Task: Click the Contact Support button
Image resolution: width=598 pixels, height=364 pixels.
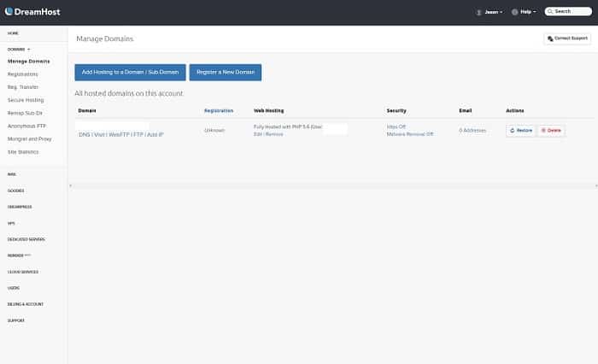Action: (567, 38)
